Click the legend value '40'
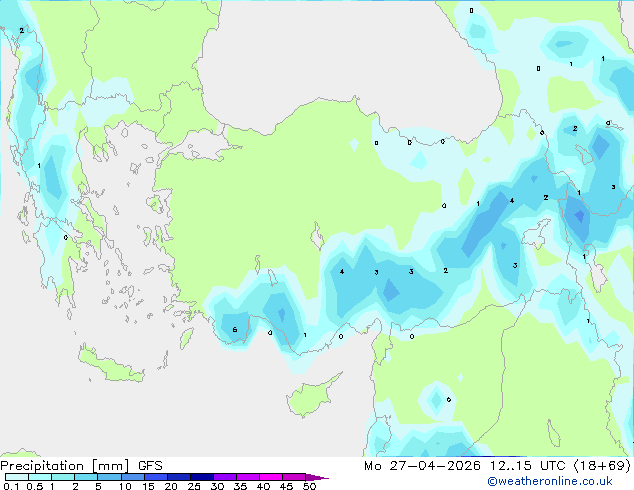This screenshot has height=490, width=634. 263,486
